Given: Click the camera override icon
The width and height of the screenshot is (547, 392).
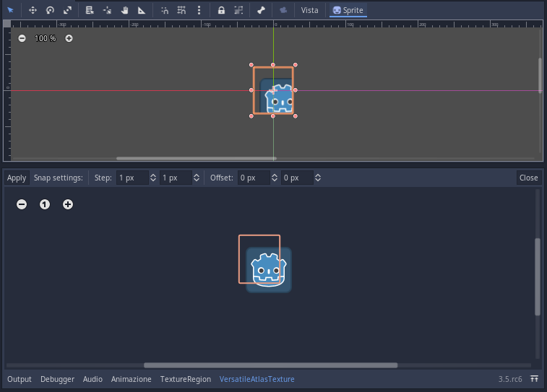Looking at the screenshot, I should point(283,10).
